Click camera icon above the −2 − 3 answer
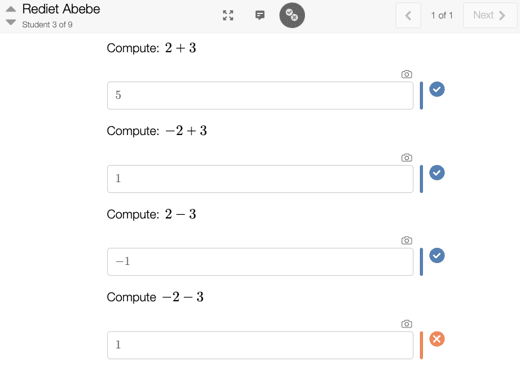520x365 pixels. point(406,324)
